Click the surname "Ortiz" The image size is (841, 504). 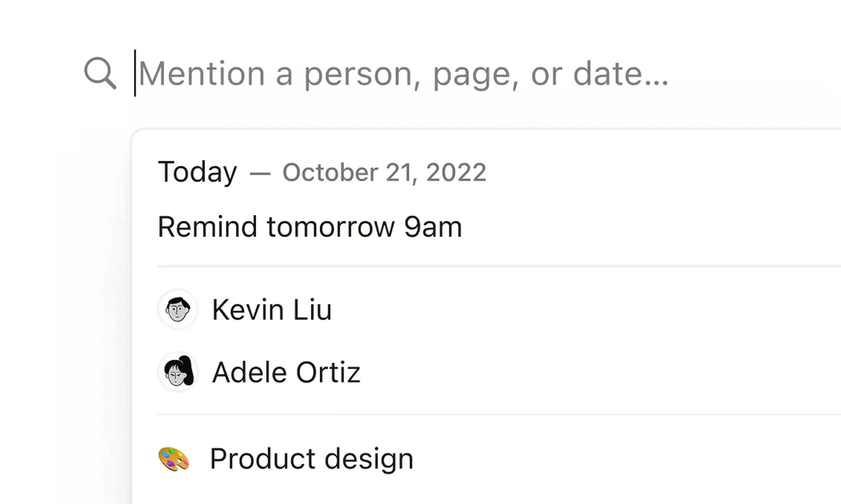coord(328,372)
